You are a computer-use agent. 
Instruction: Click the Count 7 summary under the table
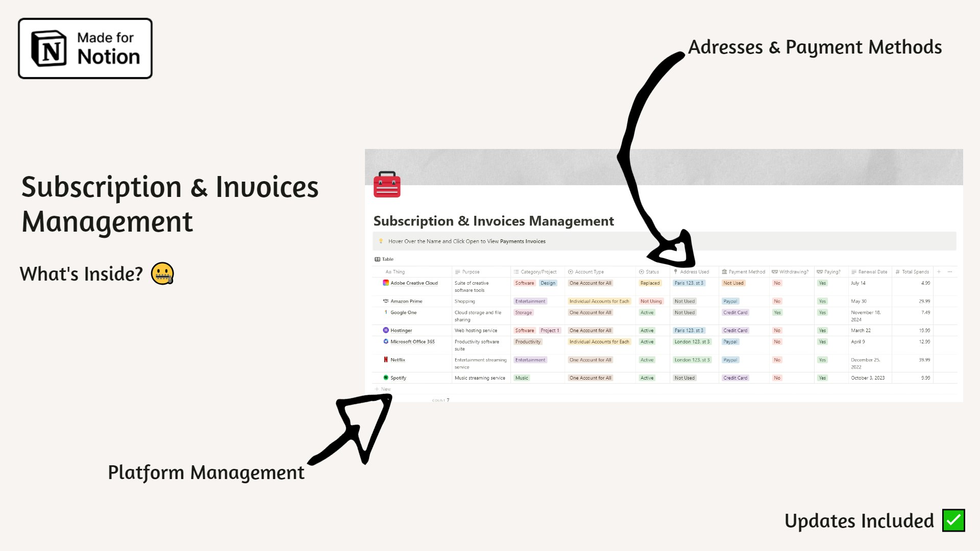click(x=440, y=400)
